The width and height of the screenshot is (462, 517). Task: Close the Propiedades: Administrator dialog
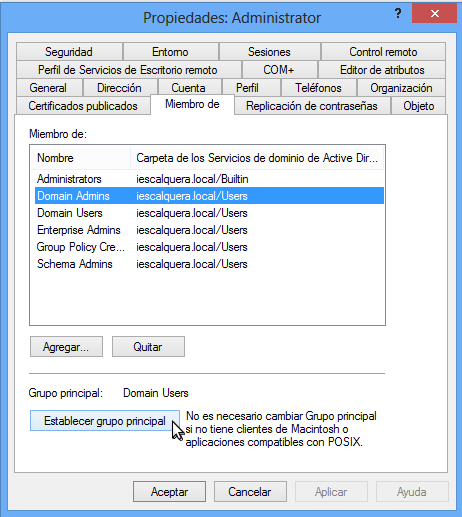point(434,13)
